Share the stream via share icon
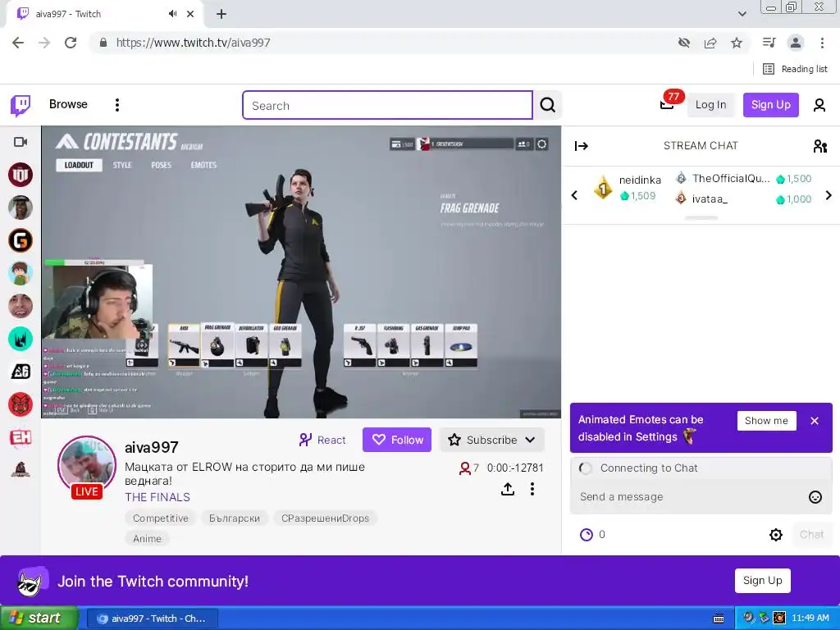 click(x=508, y=489)
